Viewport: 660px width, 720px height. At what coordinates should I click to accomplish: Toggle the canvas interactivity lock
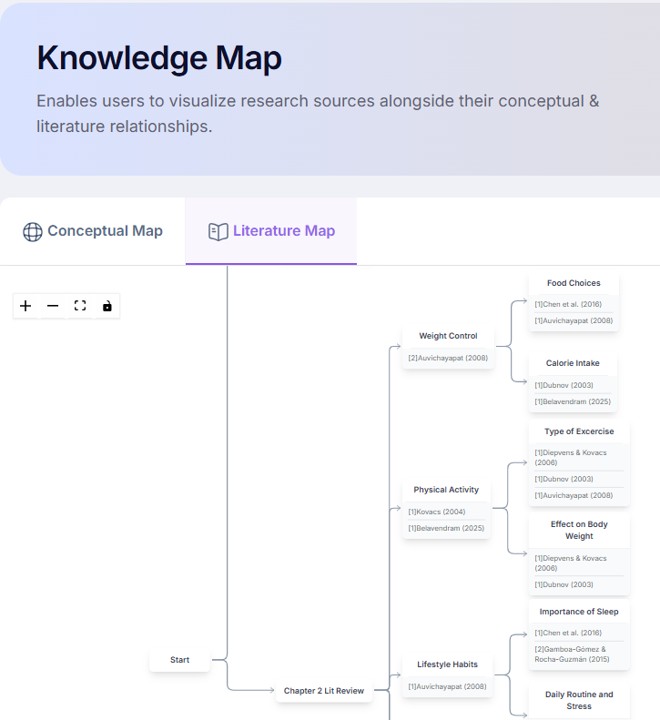pos(107,306)
